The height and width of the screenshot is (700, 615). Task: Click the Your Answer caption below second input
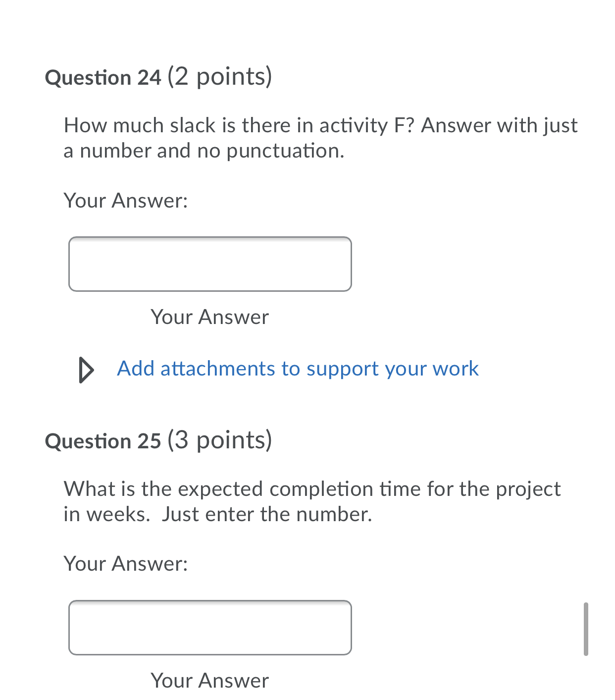tap(210, 681)
